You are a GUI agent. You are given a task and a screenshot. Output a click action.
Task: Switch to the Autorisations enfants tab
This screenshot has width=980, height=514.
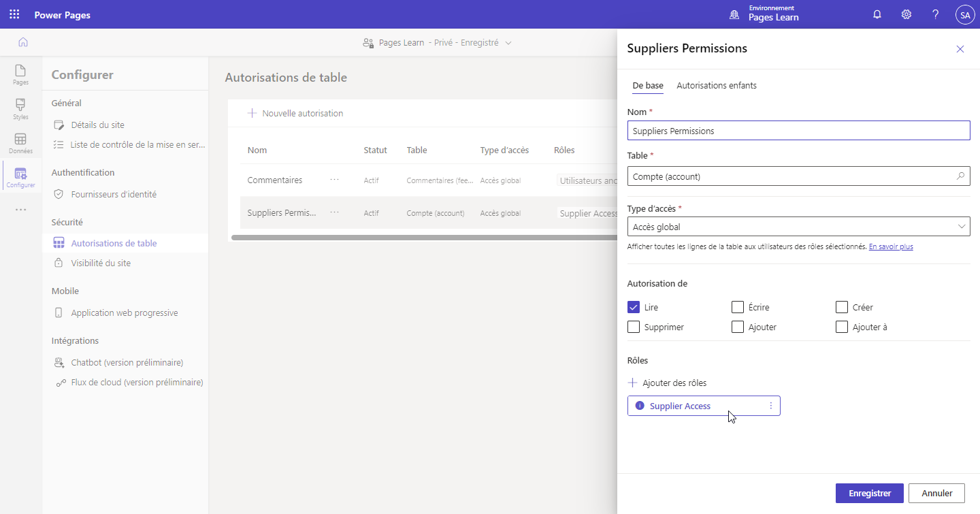[716, 86]
